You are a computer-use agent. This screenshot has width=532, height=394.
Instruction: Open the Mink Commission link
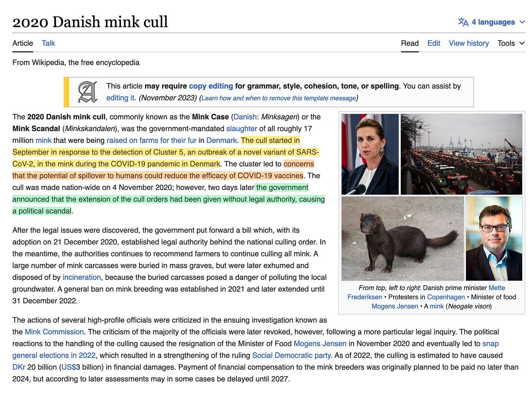point(54,331)
